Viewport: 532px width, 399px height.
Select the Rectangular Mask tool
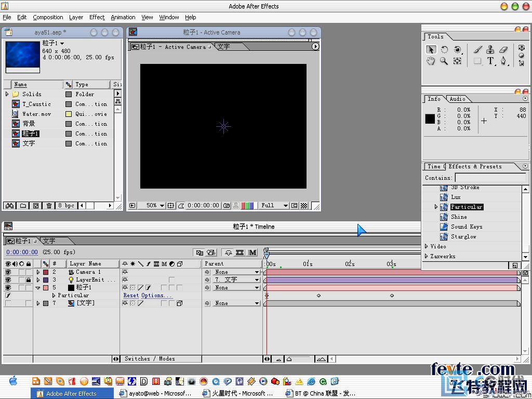(x=478, y=61)
